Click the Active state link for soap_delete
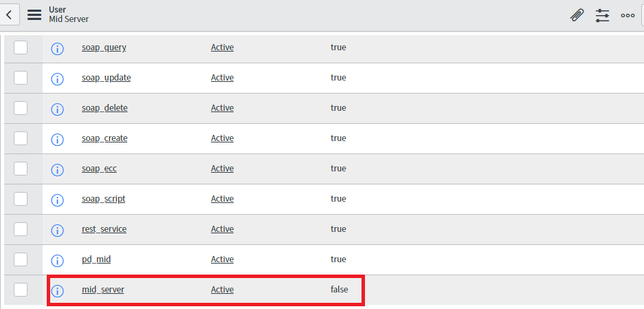The image size is (644, 309). coord(222,108)
